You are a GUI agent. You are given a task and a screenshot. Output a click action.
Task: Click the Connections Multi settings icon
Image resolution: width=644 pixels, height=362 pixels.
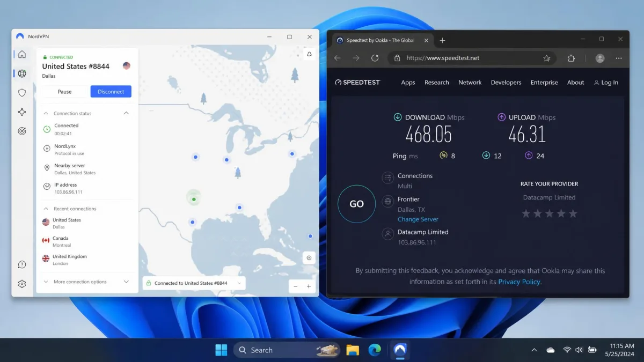tap(387, 178)
